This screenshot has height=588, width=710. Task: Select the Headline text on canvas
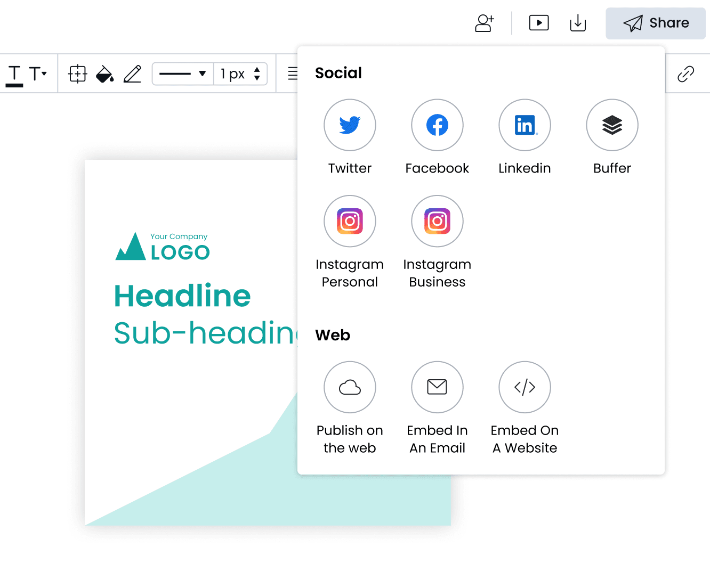[x=182, y=296]
